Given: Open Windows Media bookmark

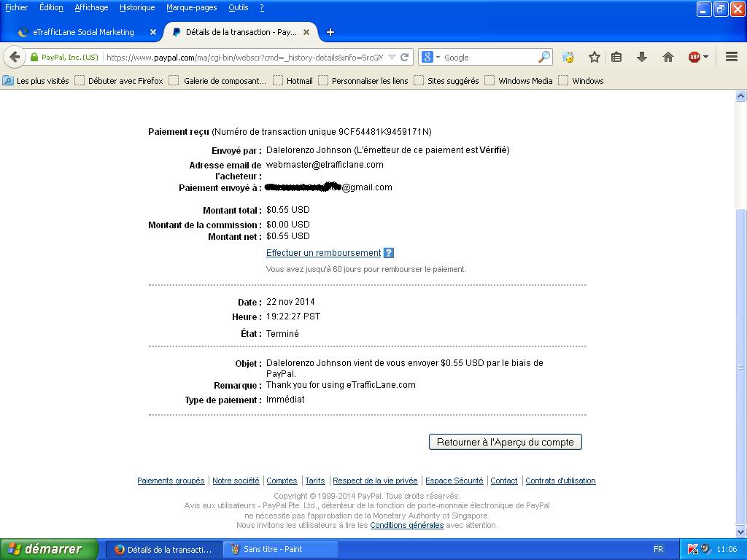Looking at the screenshot, I should click(x=519, y=80).
